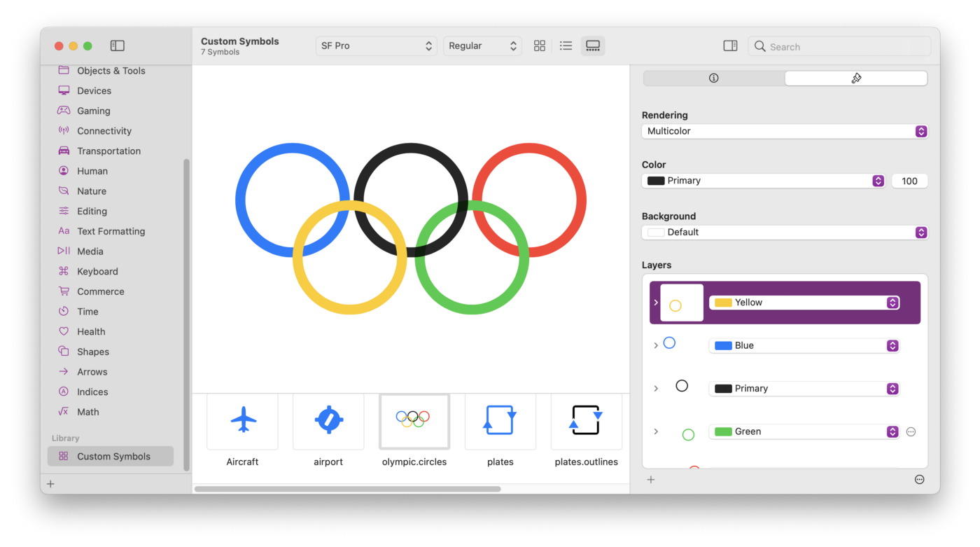
Task: Open the Default background dropdown
Action: coord(785,233)
